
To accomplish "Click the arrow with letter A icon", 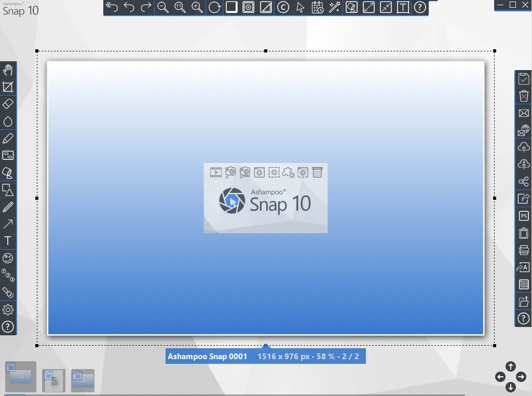I will pyautogui.click(x=524, y=267).
